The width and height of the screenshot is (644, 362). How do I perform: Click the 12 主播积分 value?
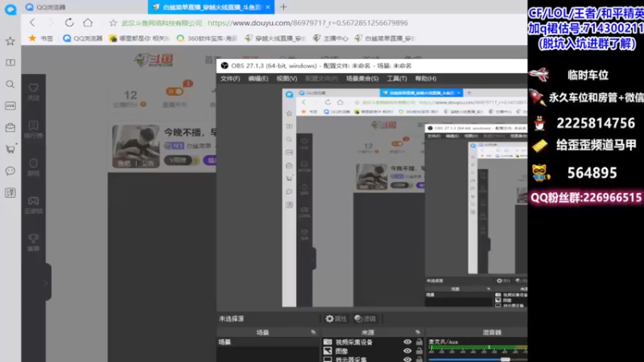pos(130,95)
